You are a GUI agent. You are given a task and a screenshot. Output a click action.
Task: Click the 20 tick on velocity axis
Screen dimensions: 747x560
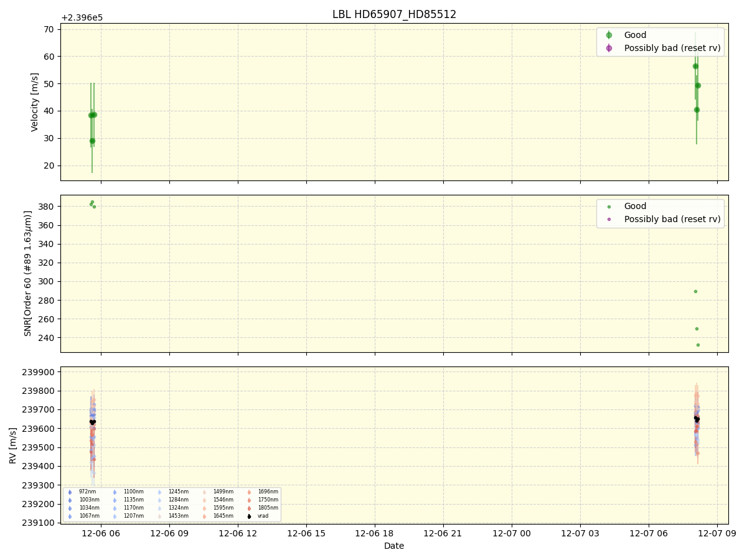click(x=49, y=166)
